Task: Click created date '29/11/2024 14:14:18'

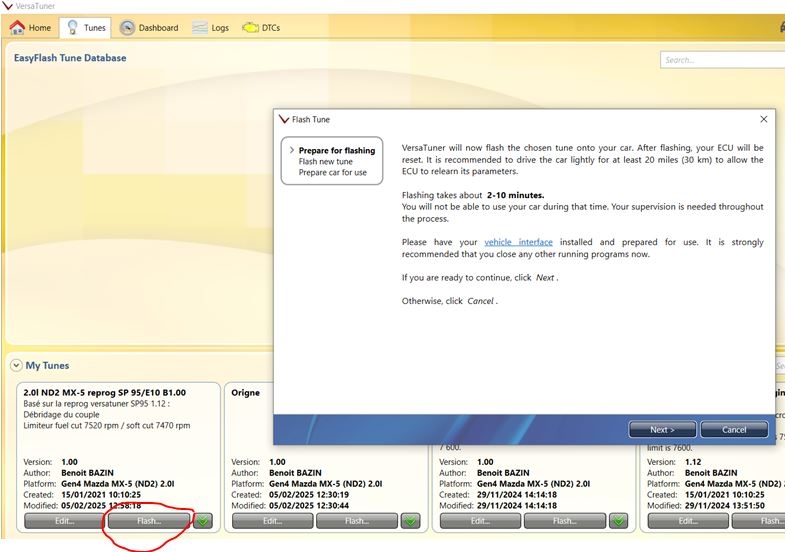Action: [517, 495]
